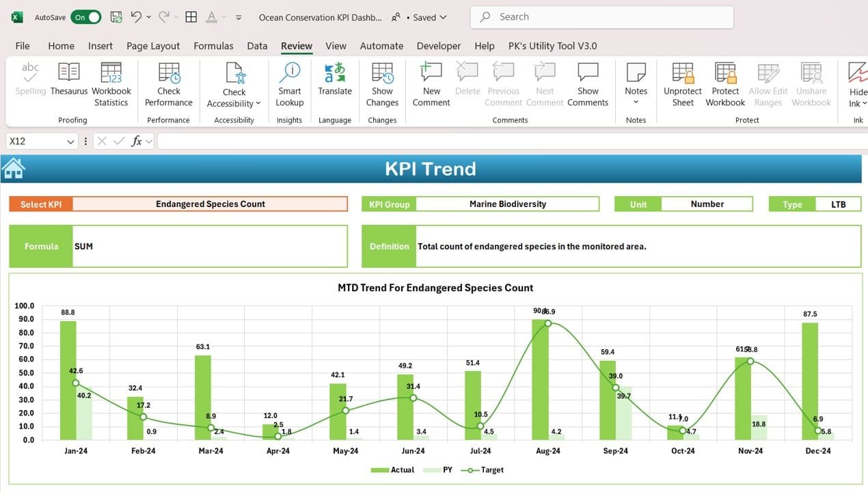Click Unprotect Sheet
The width and height of the screenshot is (868, 492).
683,84
